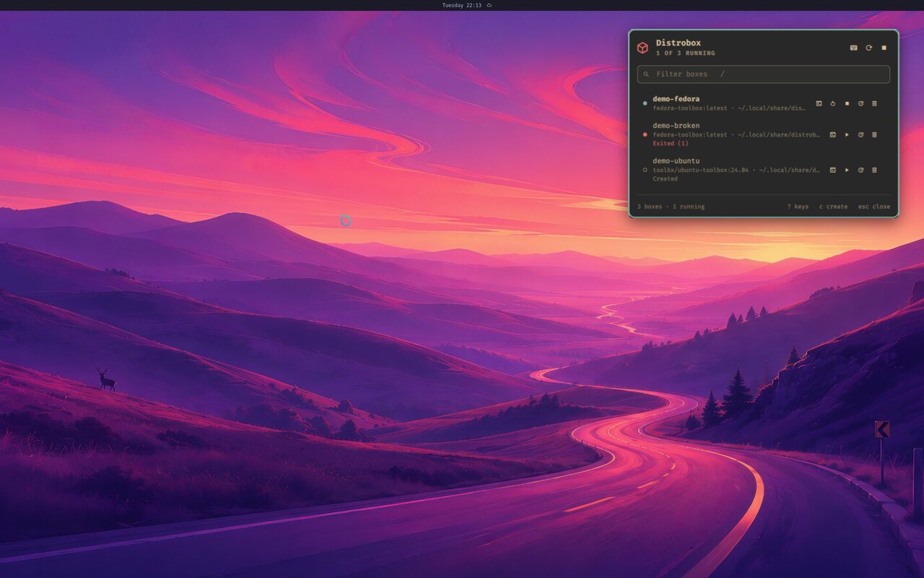The width and height of the screenshot is (924, 578).
Task: Select the demo-ubuntu box name
Action: (676, 161)
